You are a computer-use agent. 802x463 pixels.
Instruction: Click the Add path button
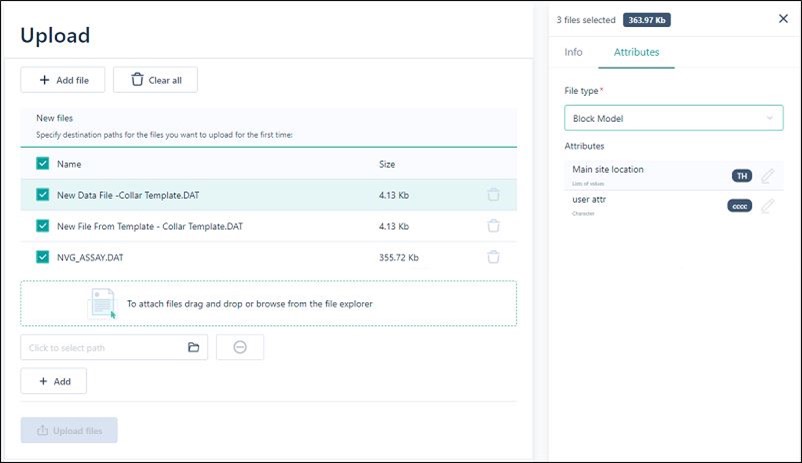[54, 382]
